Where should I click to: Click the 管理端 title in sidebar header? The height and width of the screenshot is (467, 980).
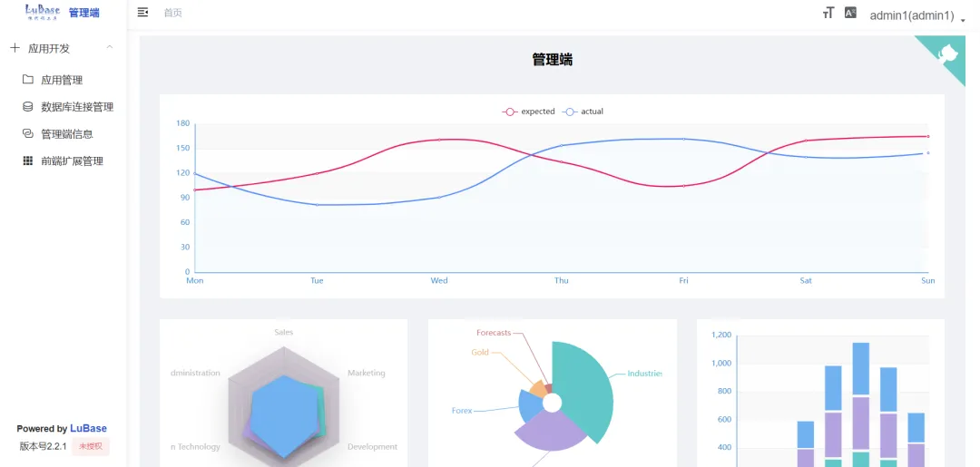pos(83,13)
